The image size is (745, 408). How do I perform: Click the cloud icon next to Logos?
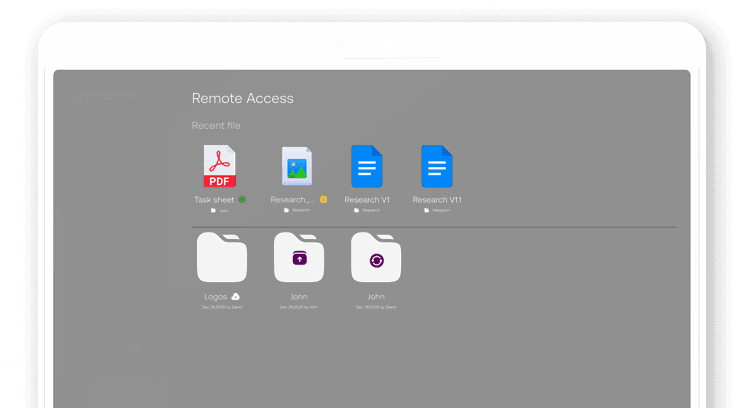point(235,296)
